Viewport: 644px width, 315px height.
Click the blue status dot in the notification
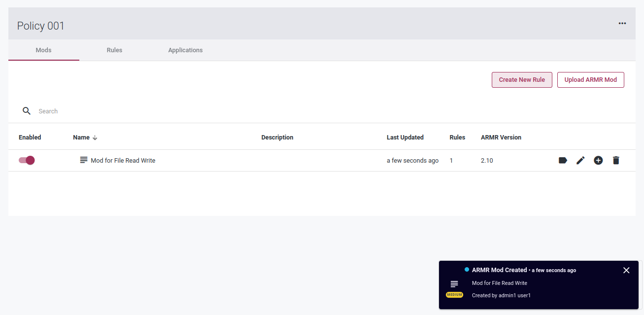tap(467, 270)
